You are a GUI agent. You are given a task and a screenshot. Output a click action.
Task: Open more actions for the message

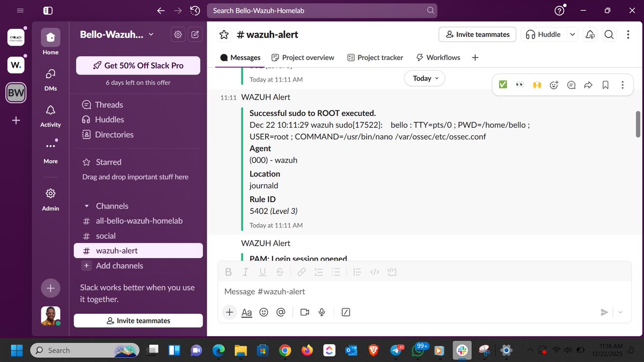(623, 85)
